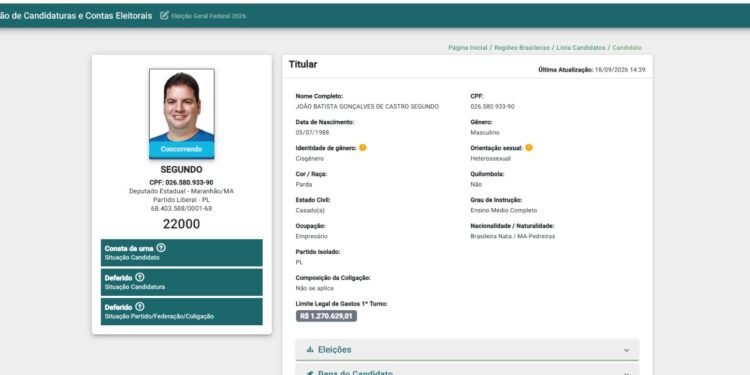Click Eleição Geral Federal 2026 selector
Screen dimensions: 750x375
[208, 16]
